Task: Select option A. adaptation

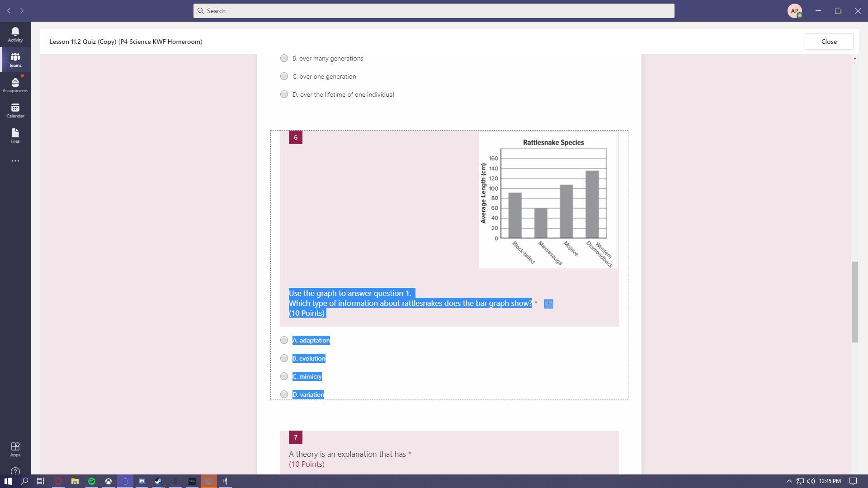Action: pyautogui.click(x=284, y=340)
